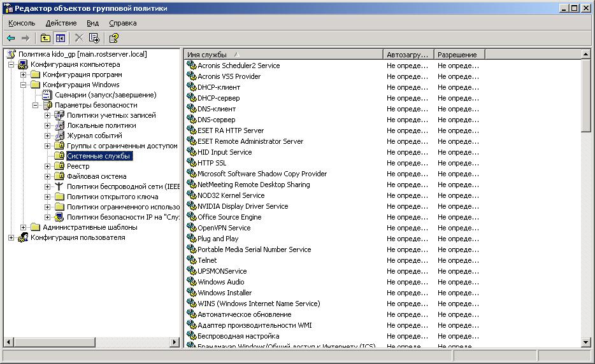
Task: Sort by Имя службы column header
Action: pos(283,55)
